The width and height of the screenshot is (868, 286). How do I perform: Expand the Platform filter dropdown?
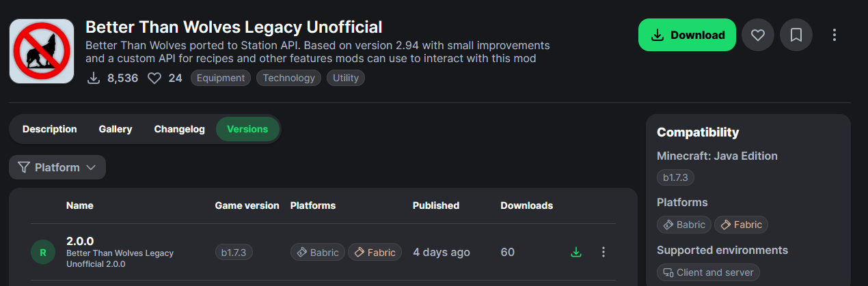tap(57, 167)
